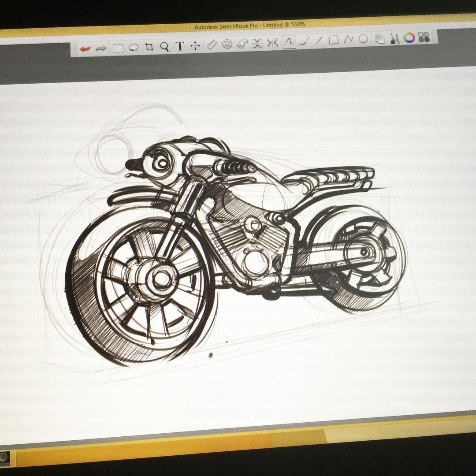Screen dimensions: 476x476
Task: Click the red Undo arrow
Action: [85, 48]
